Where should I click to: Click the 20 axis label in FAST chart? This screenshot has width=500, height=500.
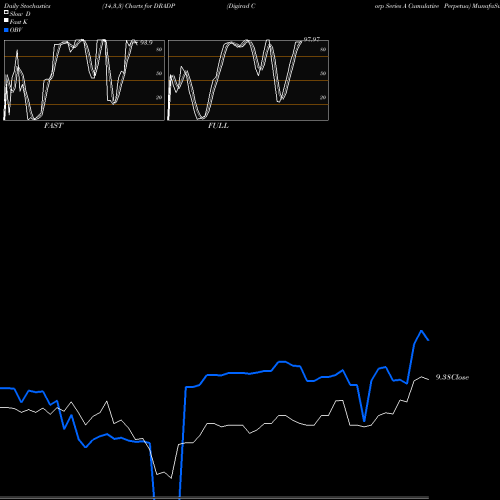coord(159,97)
